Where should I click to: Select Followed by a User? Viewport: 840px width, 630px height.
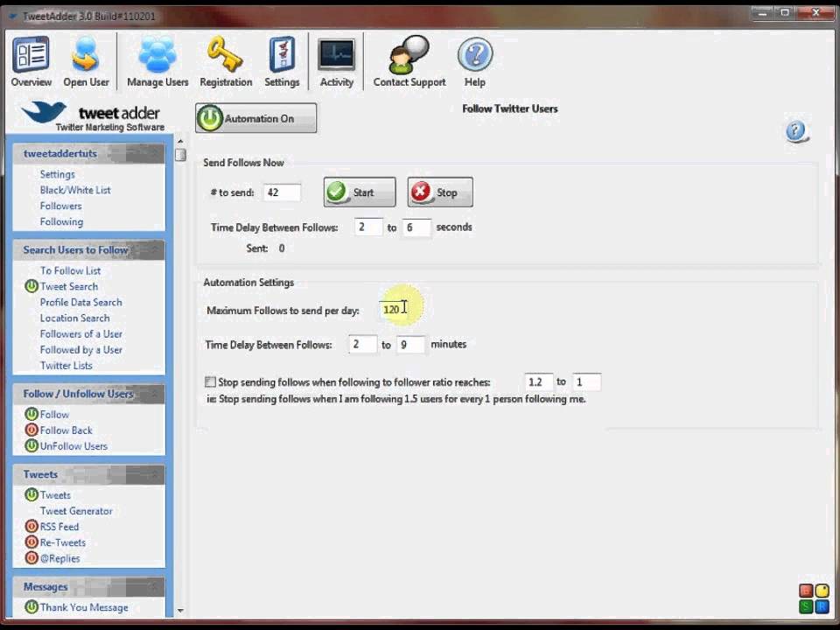pos(80,349)
